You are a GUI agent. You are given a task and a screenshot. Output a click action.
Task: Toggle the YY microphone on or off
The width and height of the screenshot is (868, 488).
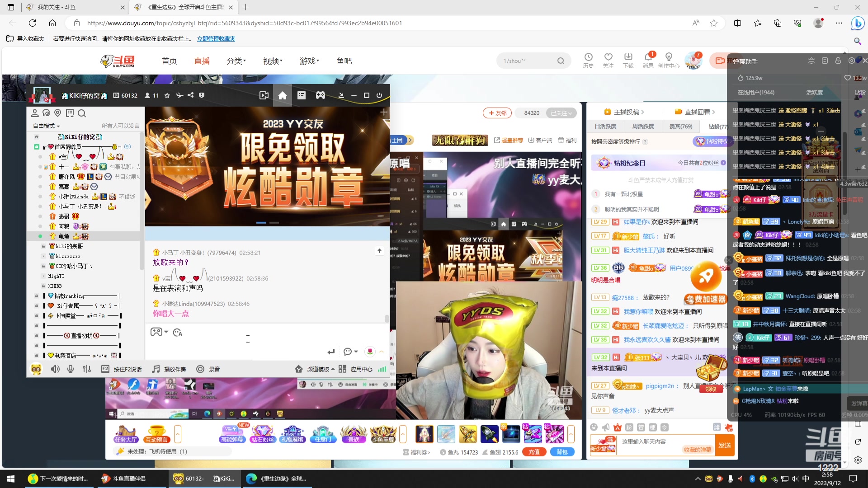pyautogui.click(x=71, y=369)
